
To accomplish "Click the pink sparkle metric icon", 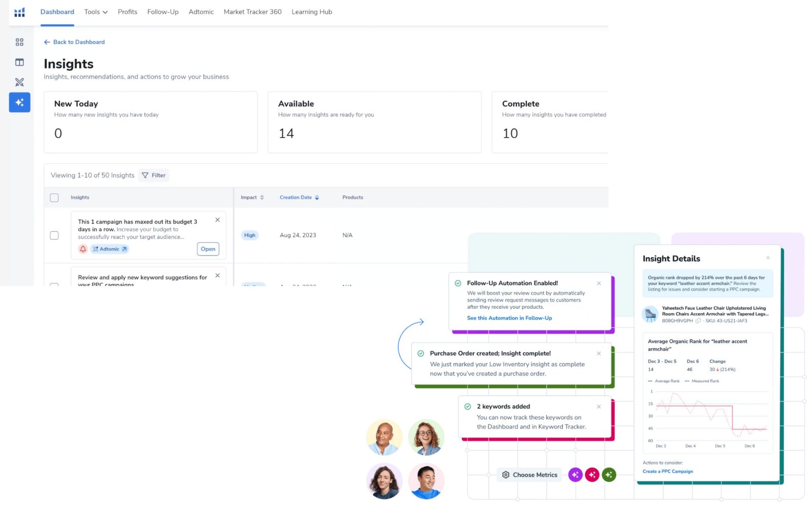I will 592,475.
